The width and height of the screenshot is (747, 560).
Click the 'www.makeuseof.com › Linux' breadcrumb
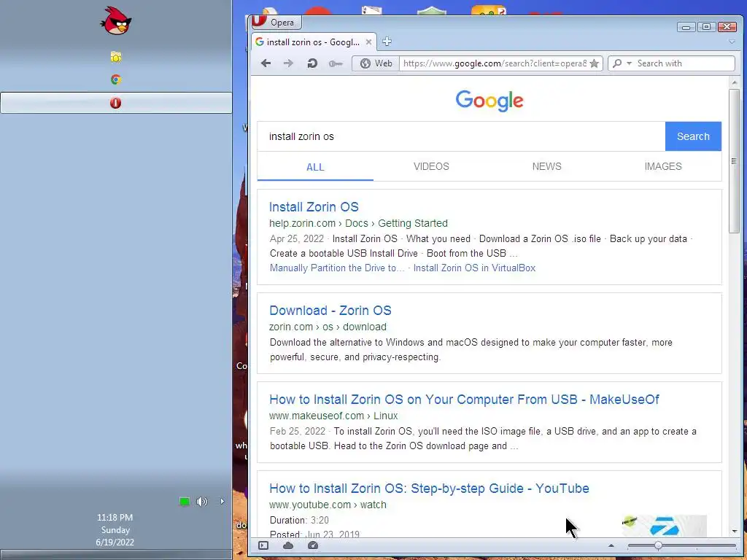pos(333,416)
